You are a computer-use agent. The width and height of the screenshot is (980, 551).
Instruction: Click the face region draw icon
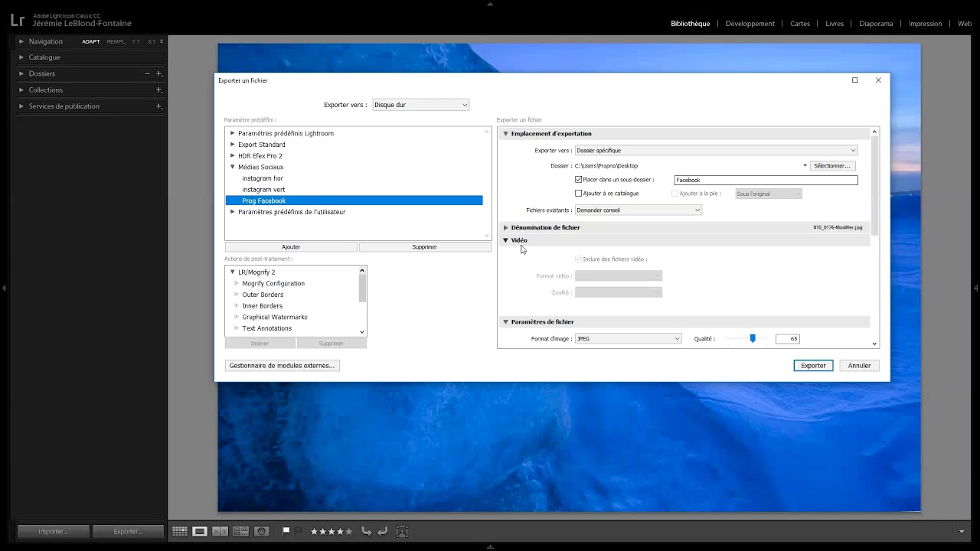(402, 531)
